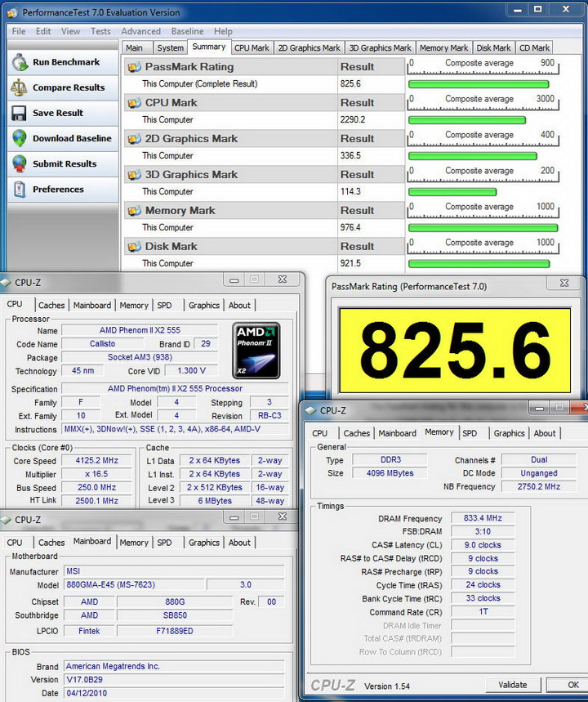588x702 pixels.
Task: Click the Disk Mark header icon
Action: (x=134, y=247)
